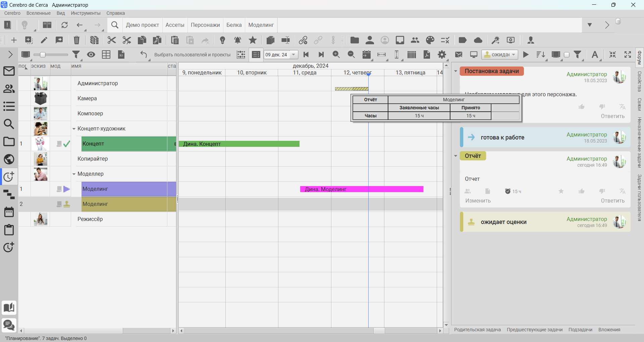
Task: Collapse the Отчёт message
Action: click(x=455, y=156)
